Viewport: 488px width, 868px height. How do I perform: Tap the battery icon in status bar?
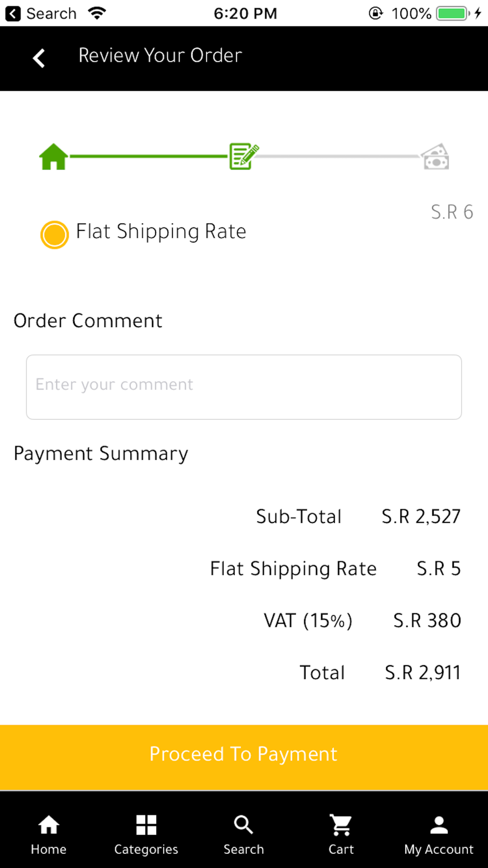tap(453, 13)
